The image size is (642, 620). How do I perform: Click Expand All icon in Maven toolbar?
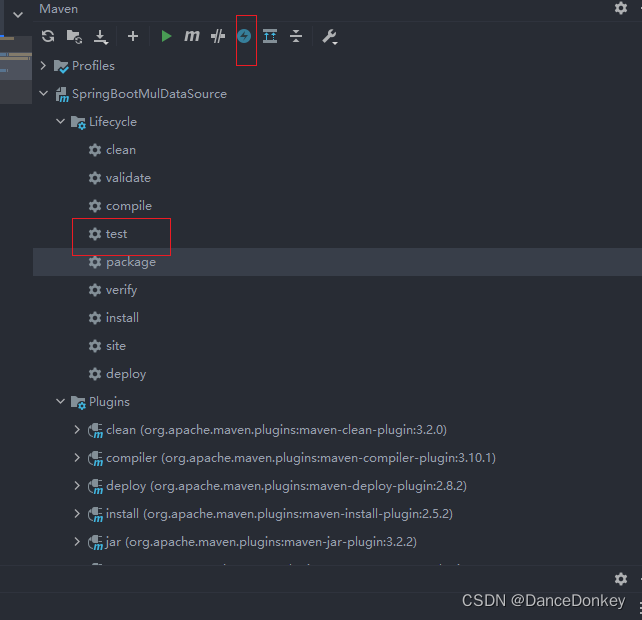(x=270, y=36)
